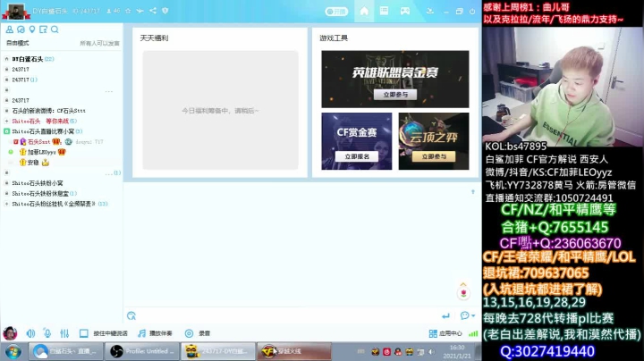This screenshot has height=361, width=644.
Task: Click the bookmark-share icon in sidebar
Action: (43, 29)
